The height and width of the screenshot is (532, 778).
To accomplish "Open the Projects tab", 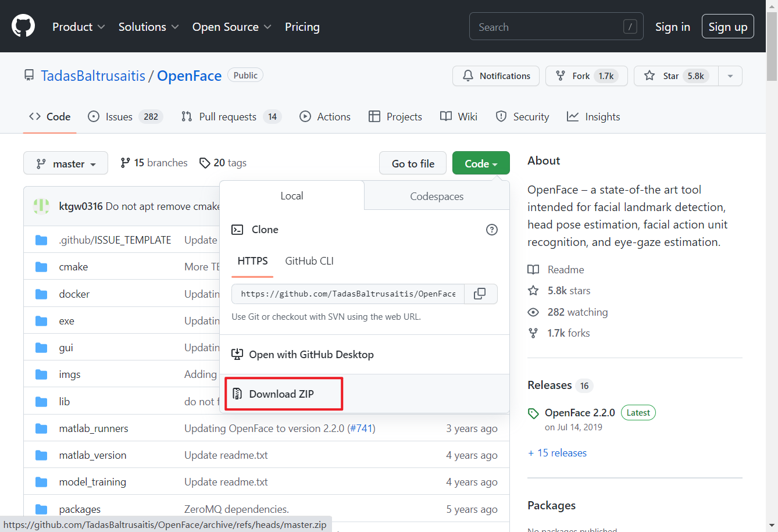I will 395,117.
